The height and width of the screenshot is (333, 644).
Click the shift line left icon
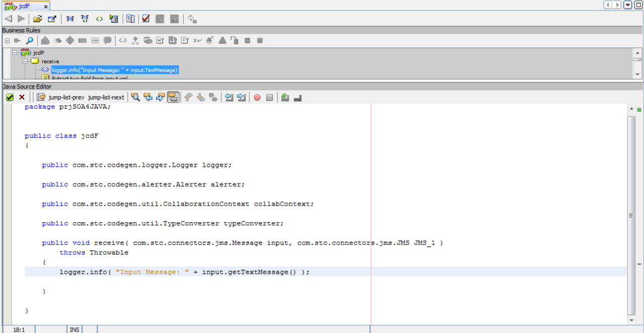click(229, 97)
